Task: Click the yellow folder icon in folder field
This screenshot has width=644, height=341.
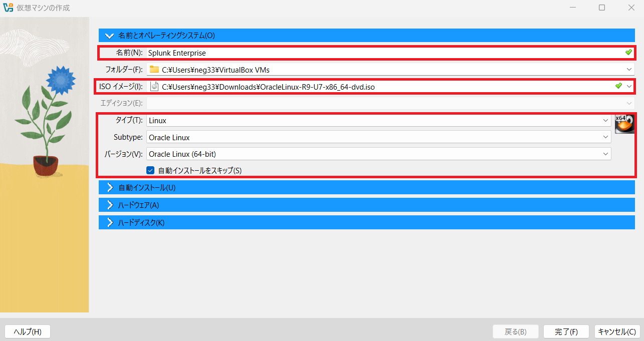Action: tap(154, 70)
